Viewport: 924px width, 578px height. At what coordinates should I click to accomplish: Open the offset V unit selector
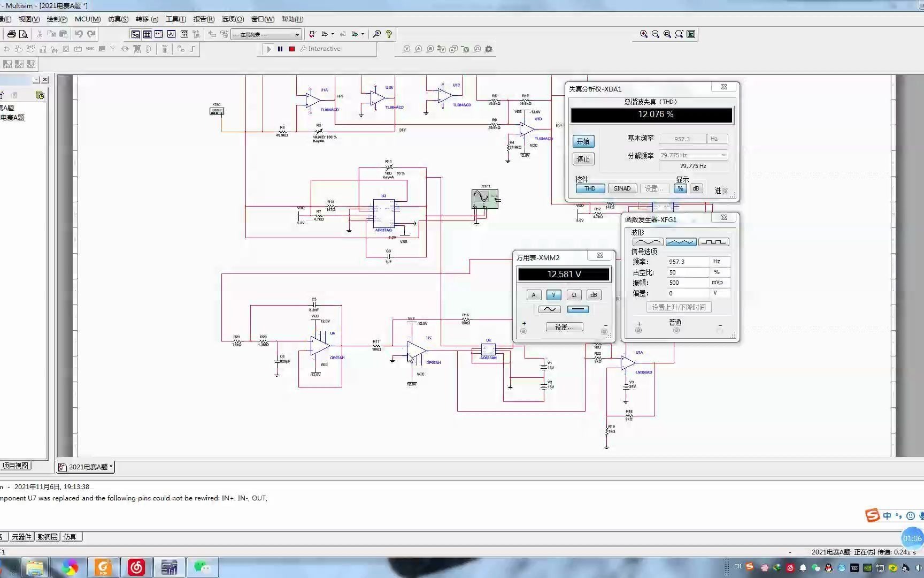click(x=720, y=293)
